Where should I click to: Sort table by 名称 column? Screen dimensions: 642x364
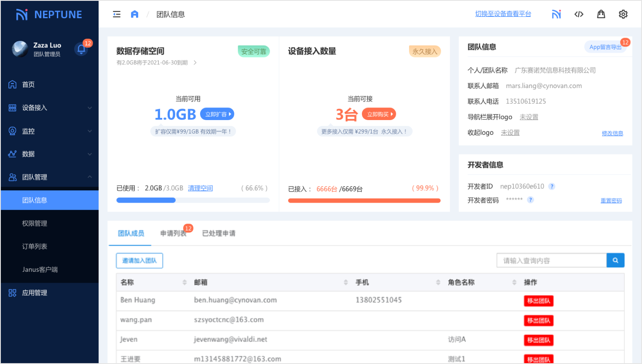click(185, 282)
